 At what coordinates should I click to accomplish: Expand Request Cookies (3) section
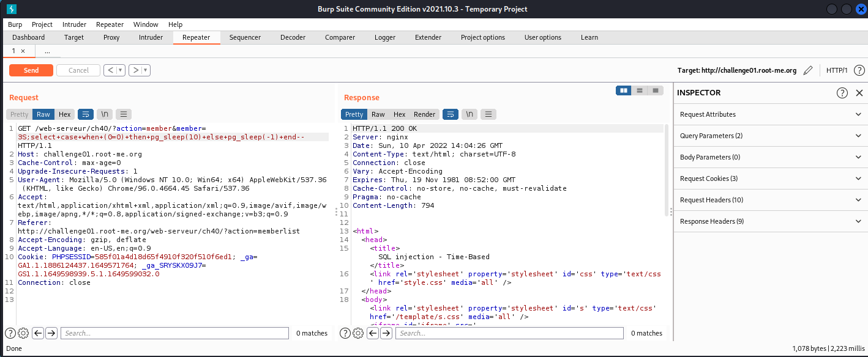770,178
